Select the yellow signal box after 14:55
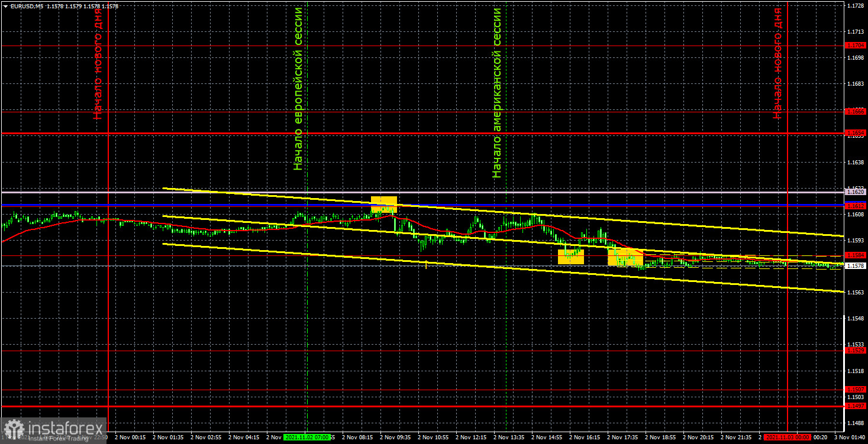This screenshot has height=444, width=868. tap(571, 257)
